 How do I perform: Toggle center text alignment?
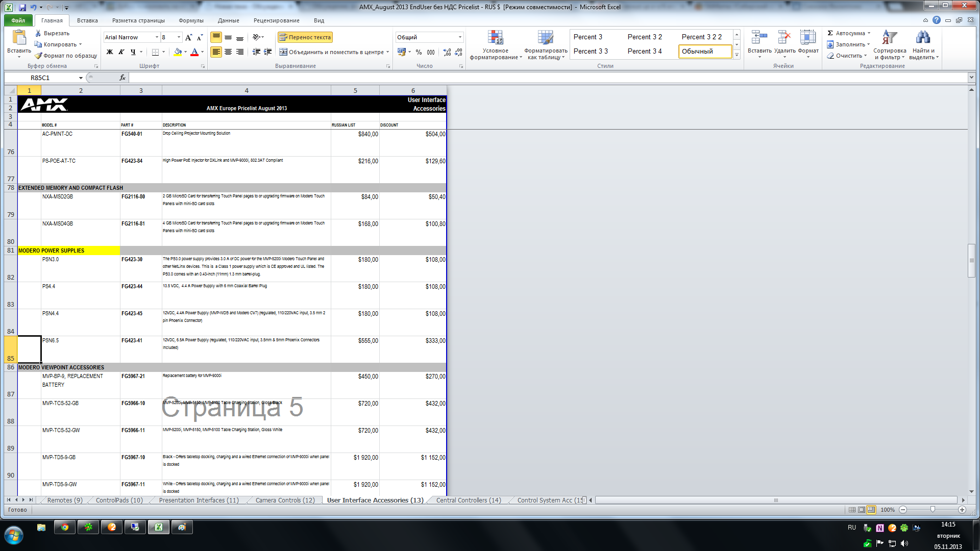(228, 52)
